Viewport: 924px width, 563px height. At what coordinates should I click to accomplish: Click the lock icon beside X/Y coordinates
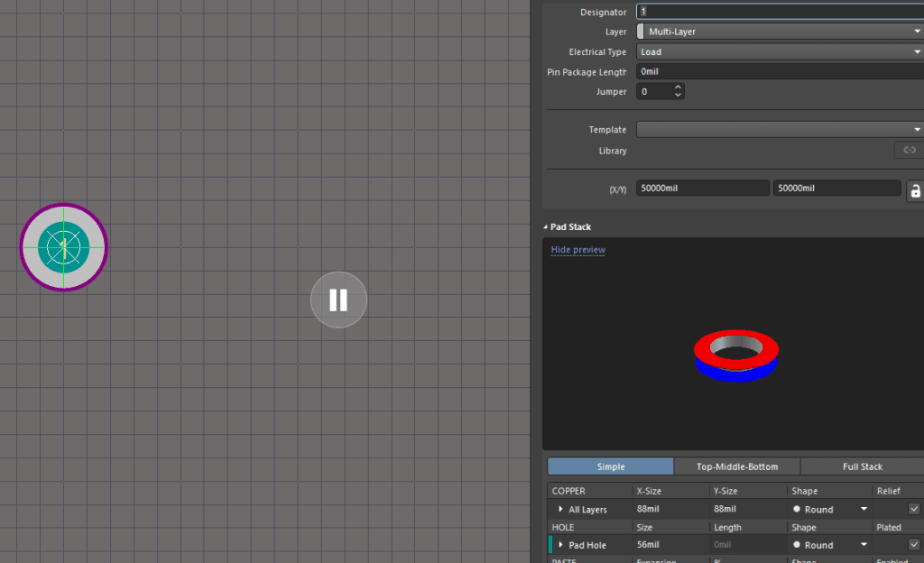(x=914, y=189)
